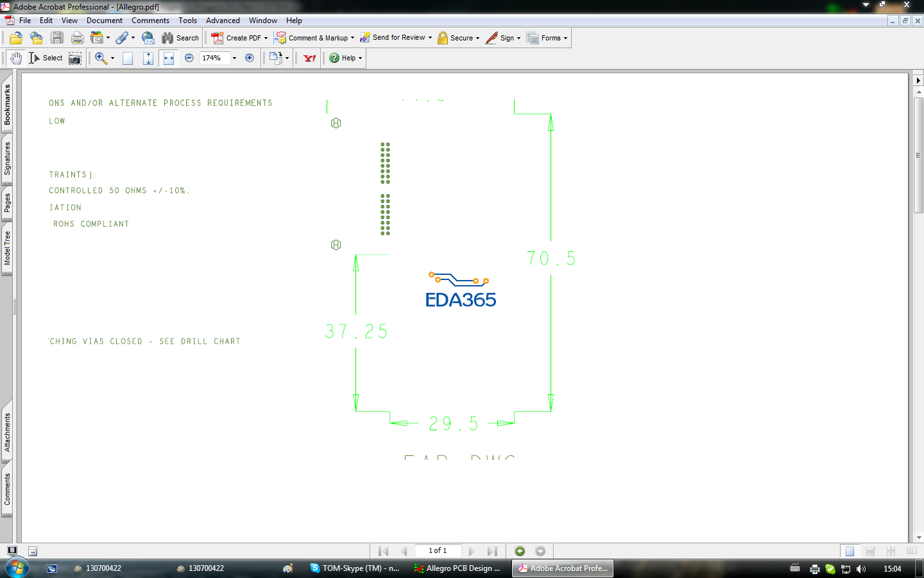Click the Rotate/page view icon
924x578 pixels.
(x=276, y=58)
